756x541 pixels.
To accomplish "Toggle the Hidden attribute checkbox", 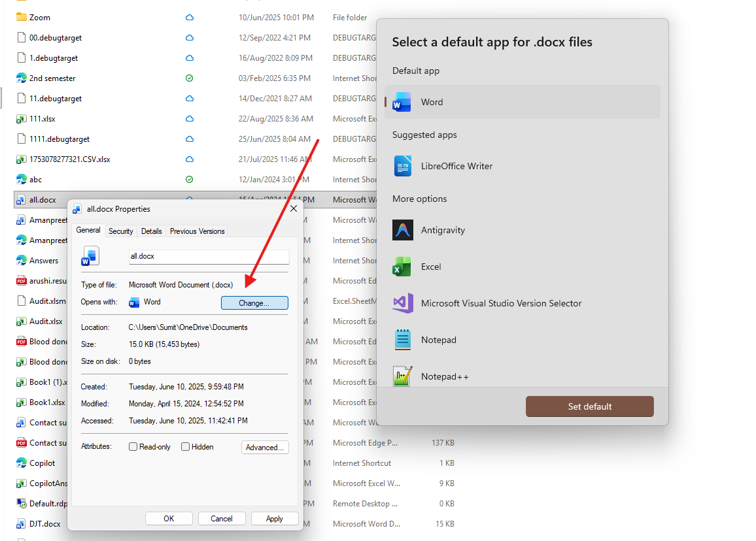I will pos(185,446).
